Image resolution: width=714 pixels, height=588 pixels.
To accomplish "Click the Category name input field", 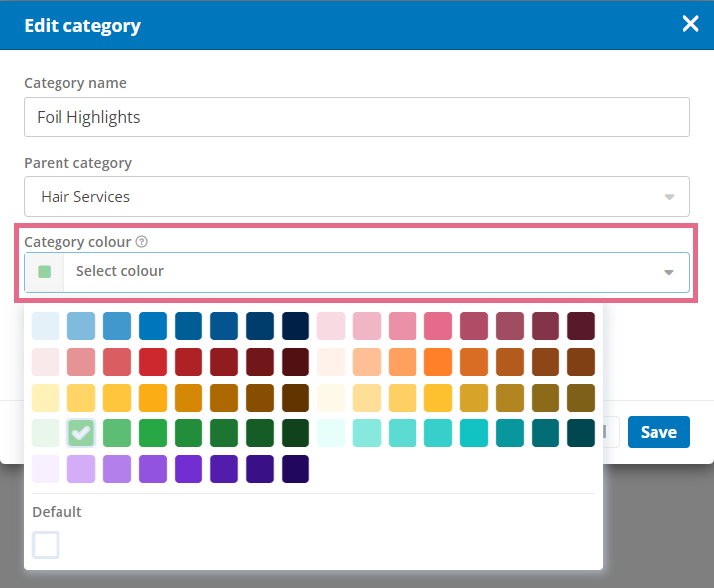I will [357, 117].
